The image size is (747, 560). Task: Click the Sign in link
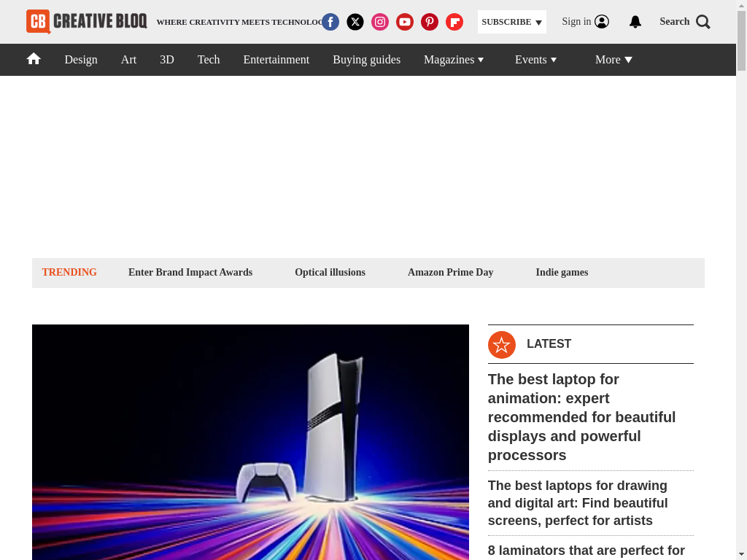(x=576, y=21)
